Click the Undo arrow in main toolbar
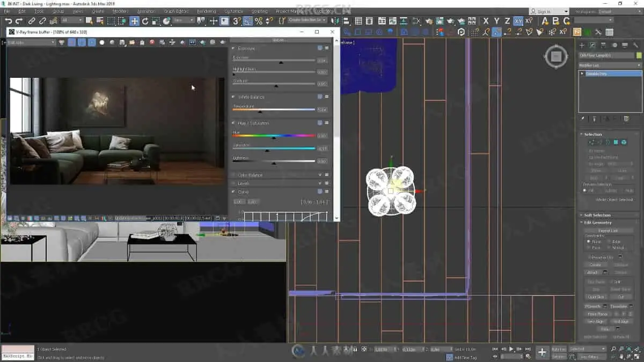Viewport: 644px width, 362px height. click(x=8, y=21)
